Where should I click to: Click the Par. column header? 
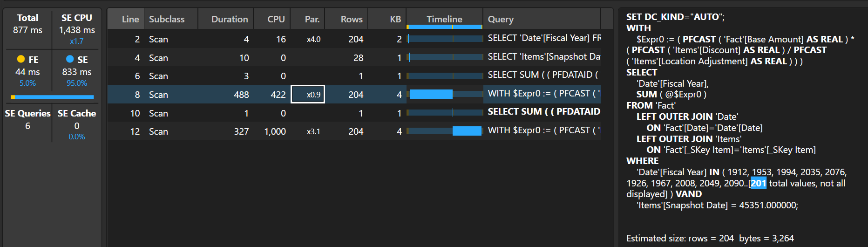pos(312,19)
